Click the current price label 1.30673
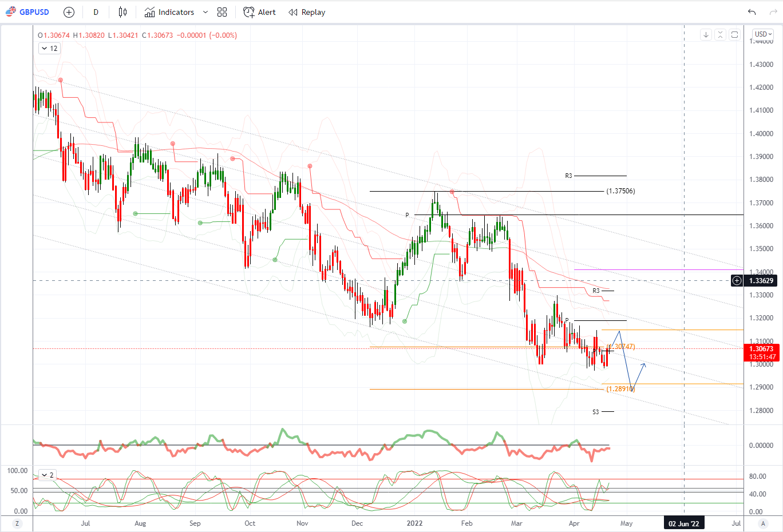Viewport: 783px width, 532px height. (x=761, y=348)
